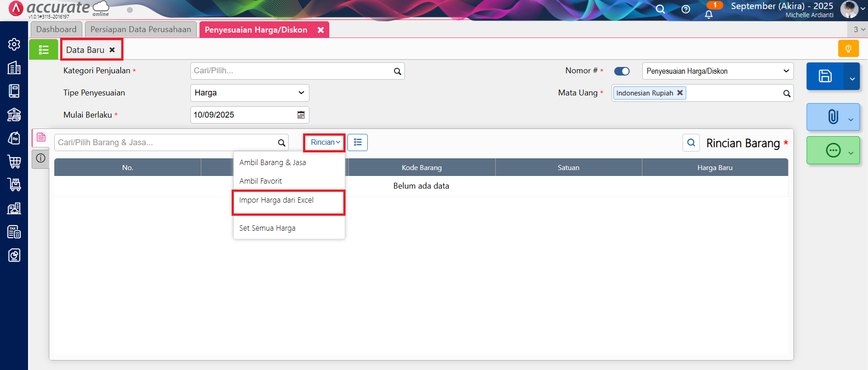Switch to the Dashboard tab

[x=56, y=29]
